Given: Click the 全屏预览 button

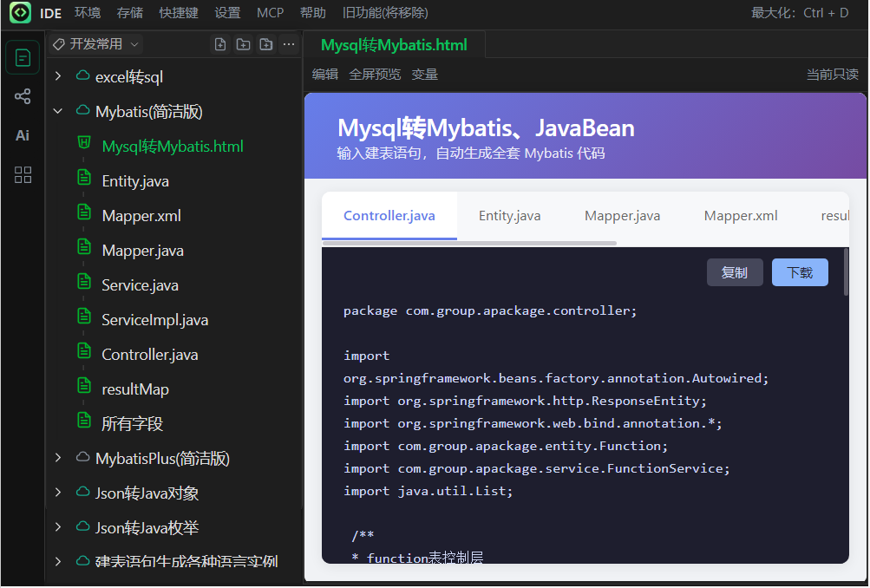Looking at the screenshot, I should point(375,75).
